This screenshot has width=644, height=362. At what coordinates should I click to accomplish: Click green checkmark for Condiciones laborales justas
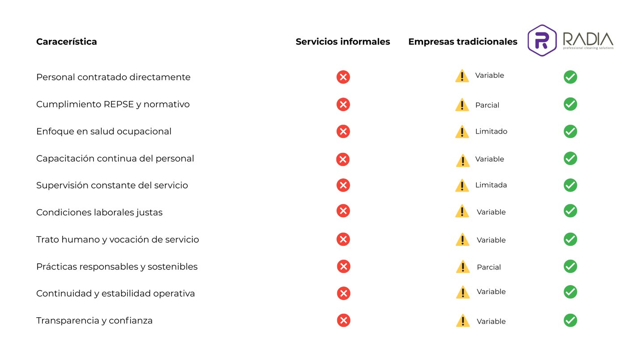[570, 210]
